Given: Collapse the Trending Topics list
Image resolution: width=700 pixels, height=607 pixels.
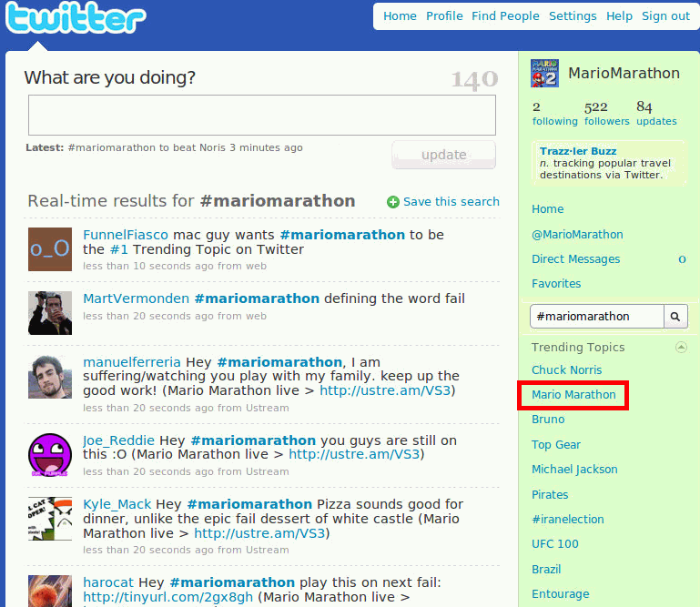Looking at the screenshot, I should (681, 348).
